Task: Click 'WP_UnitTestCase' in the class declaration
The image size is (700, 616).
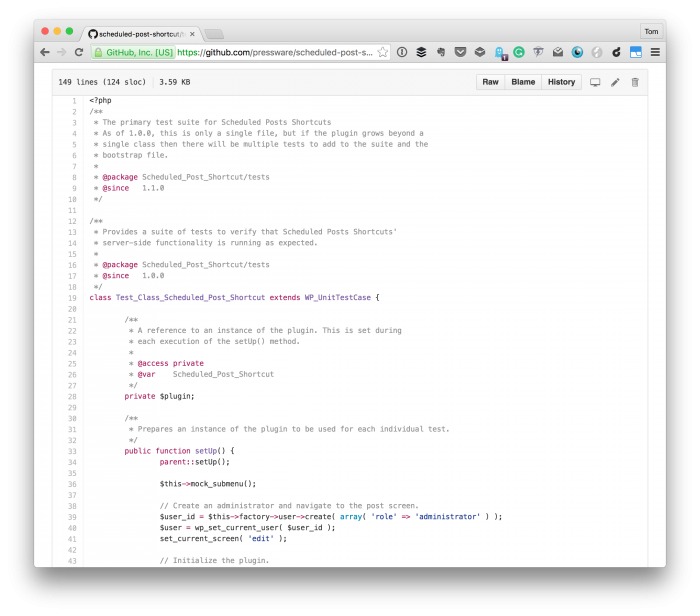Action: pyautogui.click(x=338, y=298)
